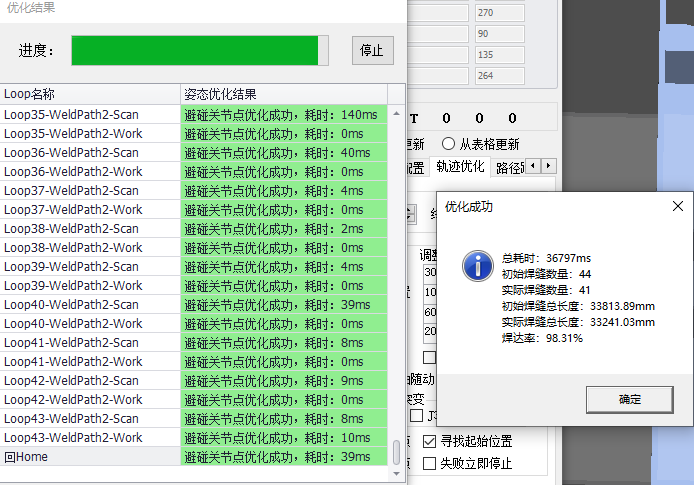Click the Loop名称 column header
The height and width of the screenshot is (485, 694).
pos(90,94)
